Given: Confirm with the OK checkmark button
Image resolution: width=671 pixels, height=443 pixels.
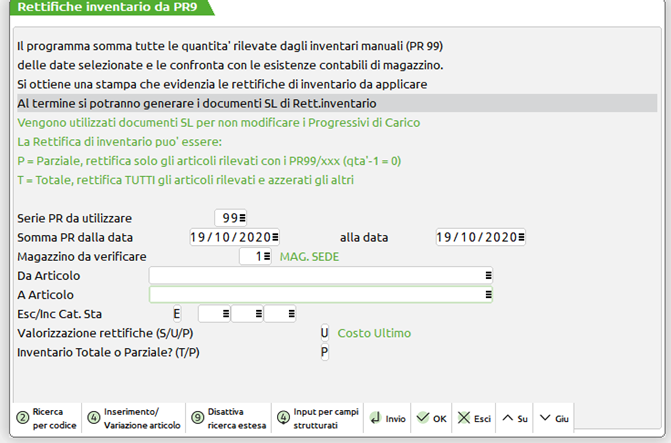Looking at the screenshot, I should point(431,418).
